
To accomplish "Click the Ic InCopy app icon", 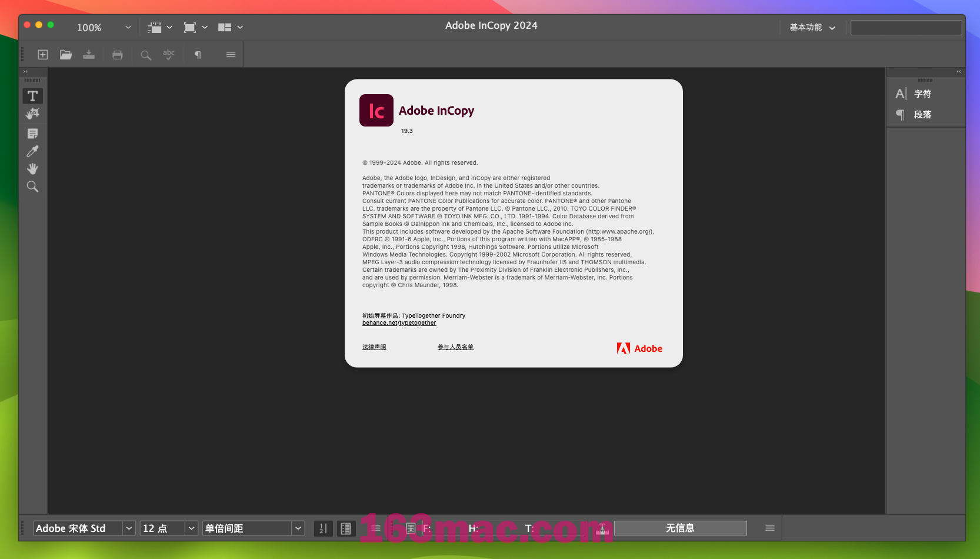I will (376, 110).
